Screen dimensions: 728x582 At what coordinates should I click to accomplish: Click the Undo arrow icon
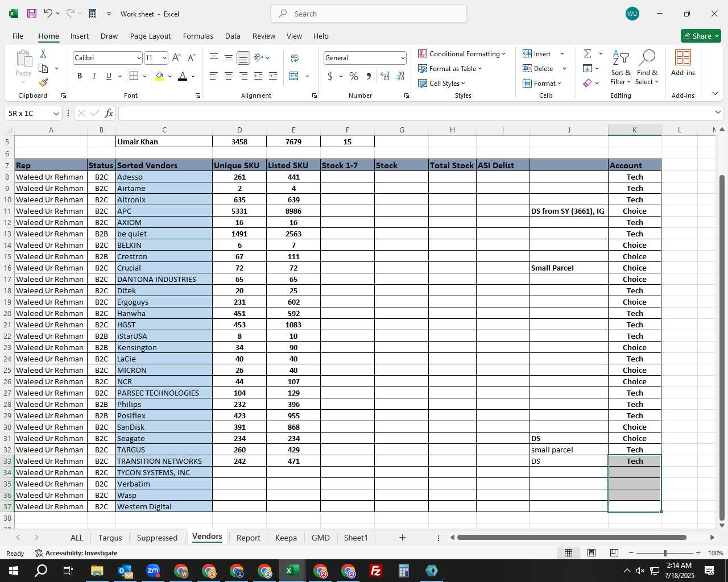tap(48, 14)
